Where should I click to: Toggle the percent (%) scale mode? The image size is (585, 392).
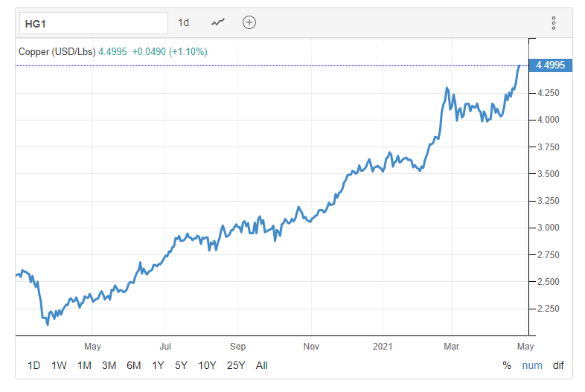tap(507, 365)
